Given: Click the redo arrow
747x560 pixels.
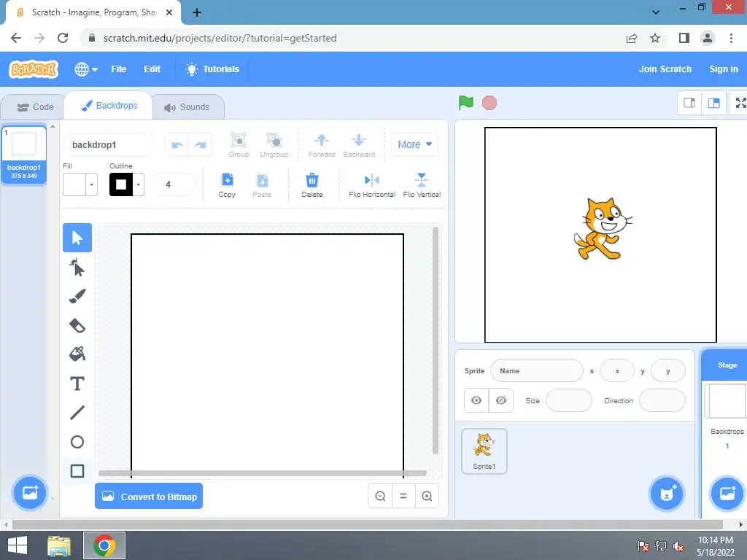Looking at the screenshot, I should point(201,145).
